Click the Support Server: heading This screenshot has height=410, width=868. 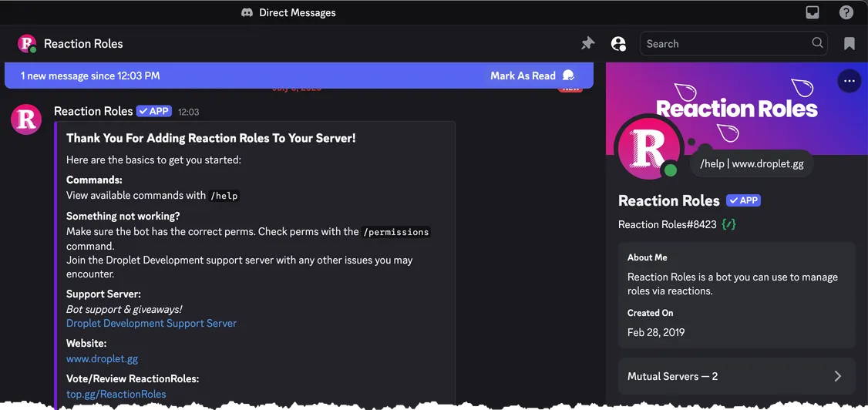103,294
